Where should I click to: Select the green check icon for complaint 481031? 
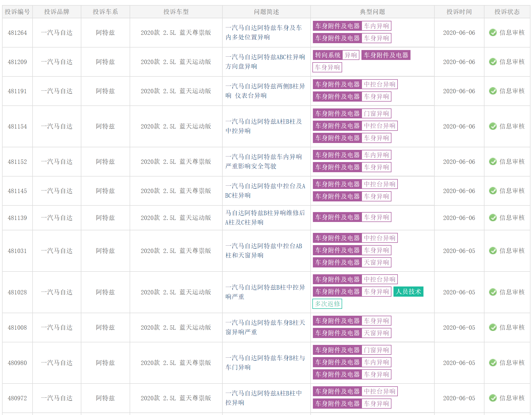(493, 251)
